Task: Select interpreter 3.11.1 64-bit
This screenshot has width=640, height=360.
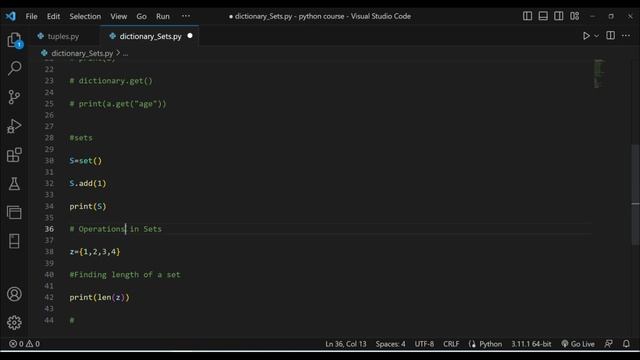Action: [531, 344]
